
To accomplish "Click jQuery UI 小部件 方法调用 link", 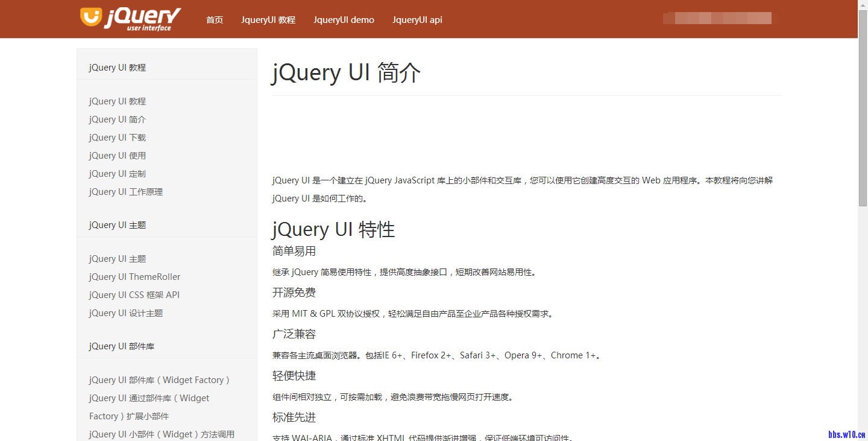I will [x=162, y=434].
